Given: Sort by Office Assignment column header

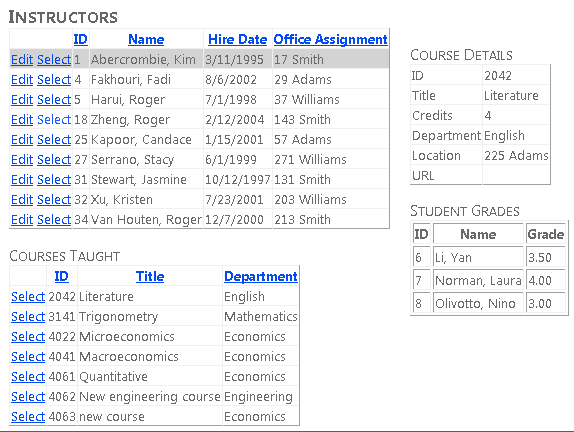Looking at the screenshot, I should coord(330,39).
